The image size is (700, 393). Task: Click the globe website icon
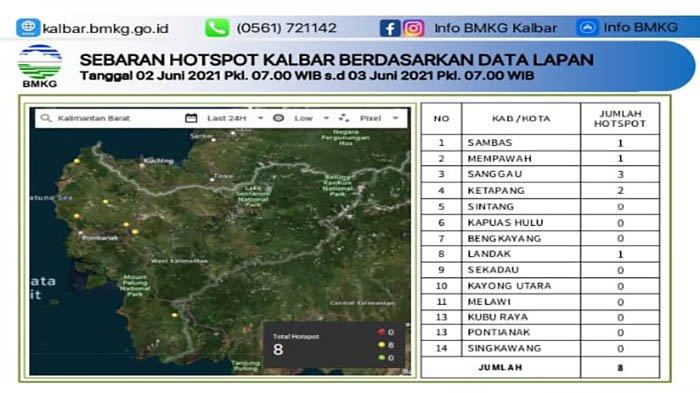tap(28, 28)
